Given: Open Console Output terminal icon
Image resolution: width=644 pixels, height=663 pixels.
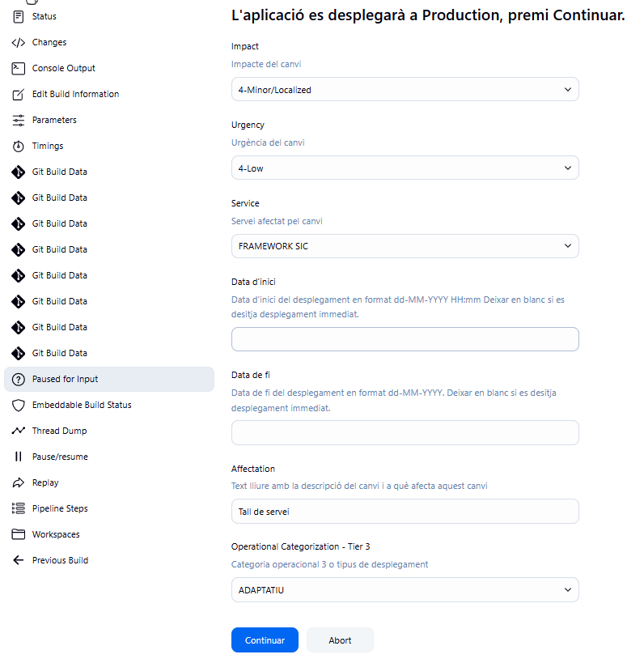Looking at the screenshot, I should coord(19,68).
